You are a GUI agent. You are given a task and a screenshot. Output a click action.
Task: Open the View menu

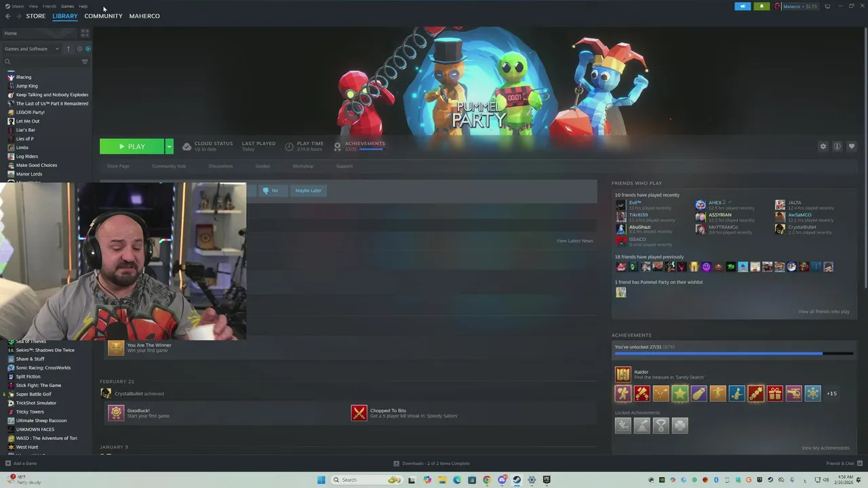[33, 6]
